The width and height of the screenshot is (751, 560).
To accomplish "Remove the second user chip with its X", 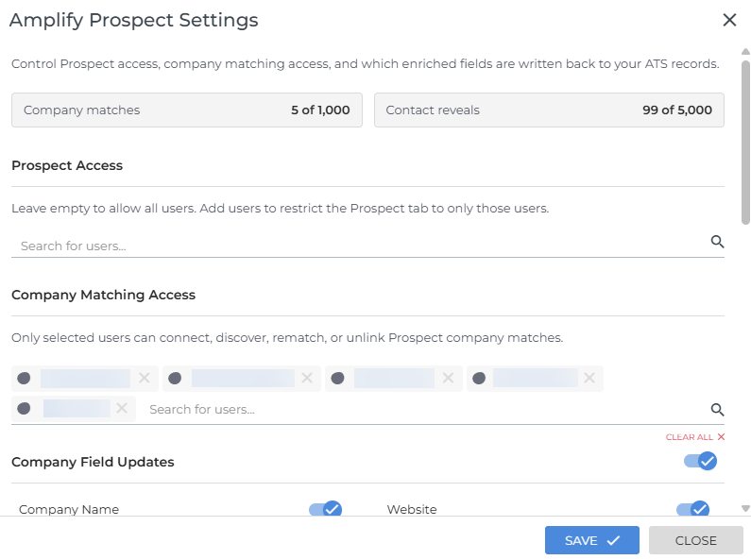I will click(307, 378).
